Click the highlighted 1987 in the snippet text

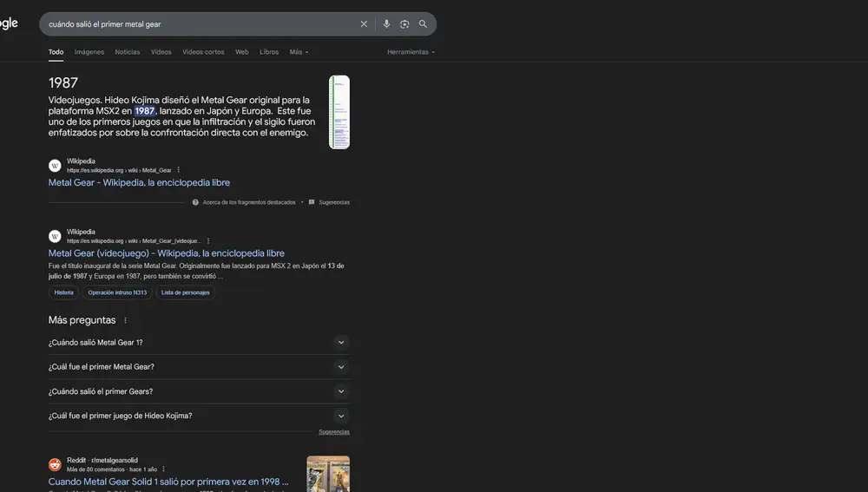(x=144, y=111)
